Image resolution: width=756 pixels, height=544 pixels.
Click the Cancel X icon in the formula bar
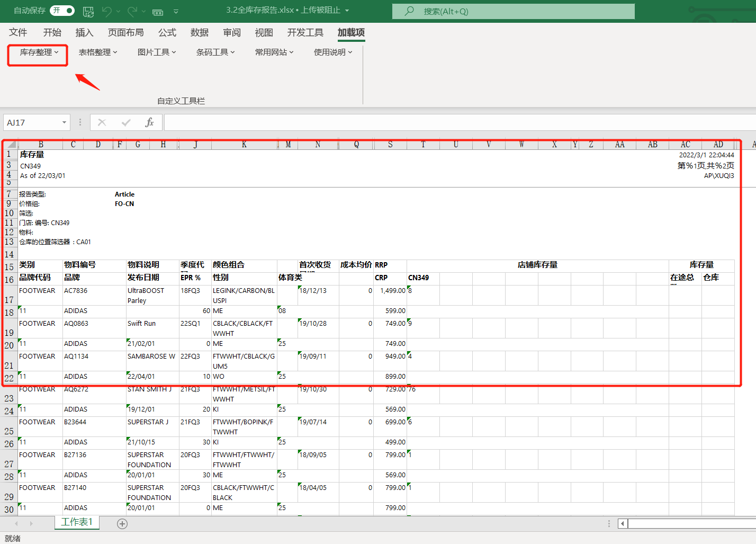102,123
